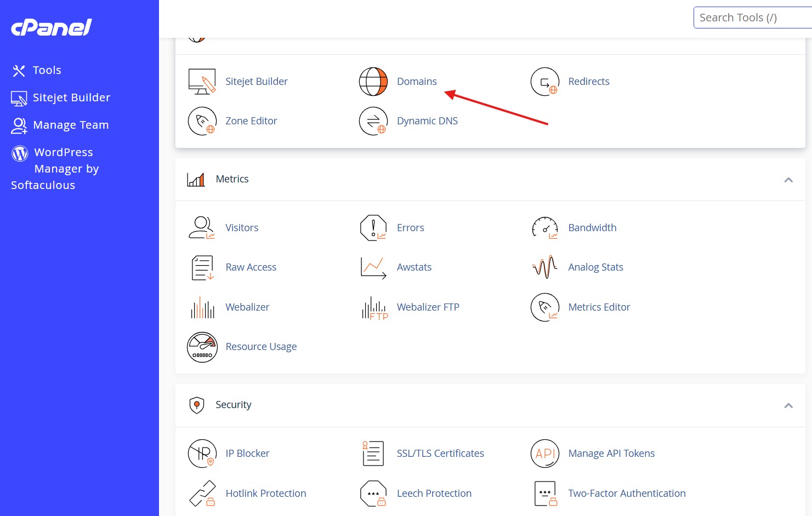Open the Manage API Tokens icon
The image size is (812, 516).
(545, 454)
